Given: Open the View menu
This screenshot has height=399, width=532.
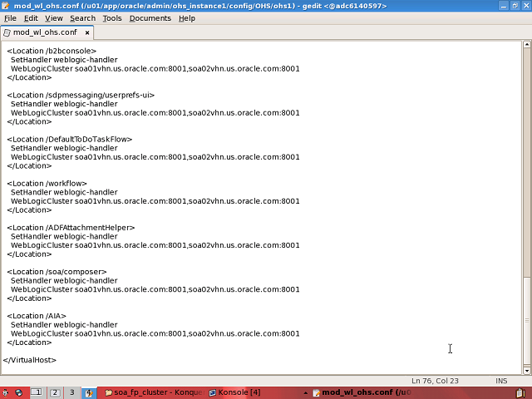Looking at the screenshot, I should (x=53, y=18).
